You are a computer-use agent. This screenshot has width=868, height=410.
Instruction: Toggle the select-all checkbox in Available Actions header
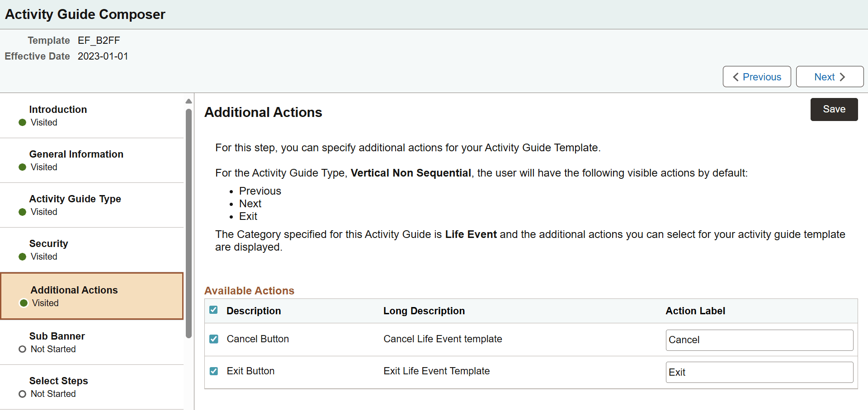213,310
